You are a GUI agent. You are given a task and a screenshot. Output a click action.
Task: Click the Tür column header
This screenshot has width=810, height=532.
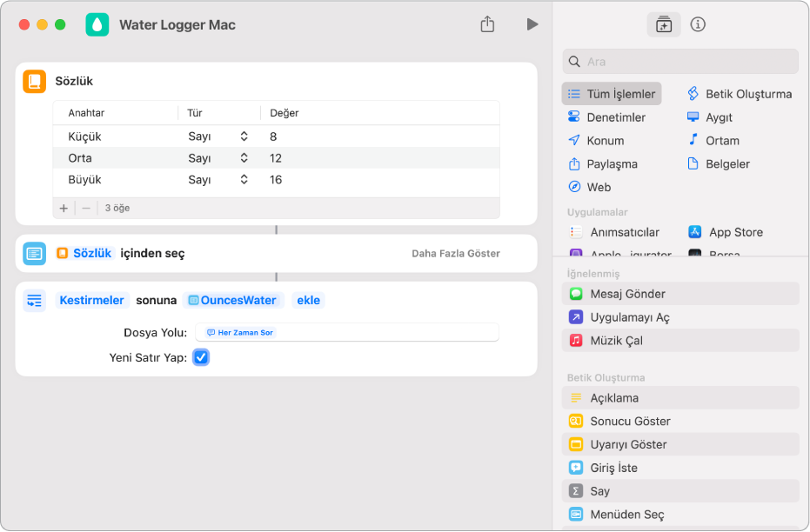pyautogui.click(x=195, y=112)
